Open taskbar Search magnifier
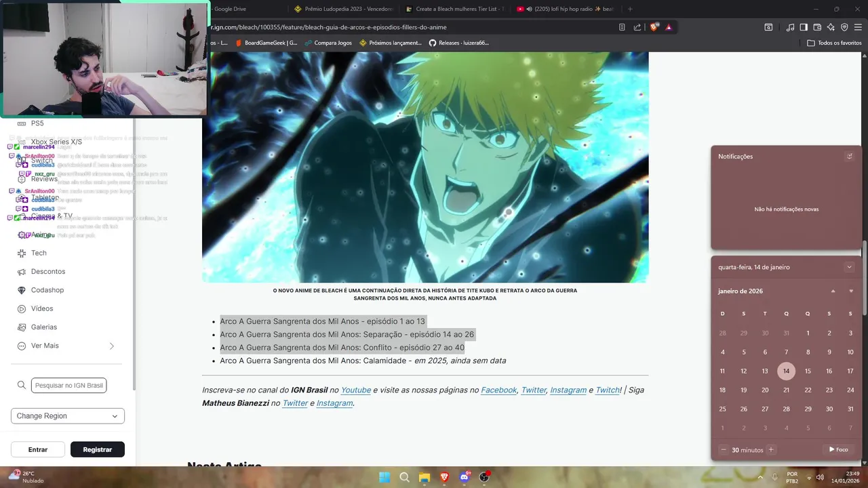The height and width of the screenshot is (488, 868). pyautogui.click(x=404, y=477)
